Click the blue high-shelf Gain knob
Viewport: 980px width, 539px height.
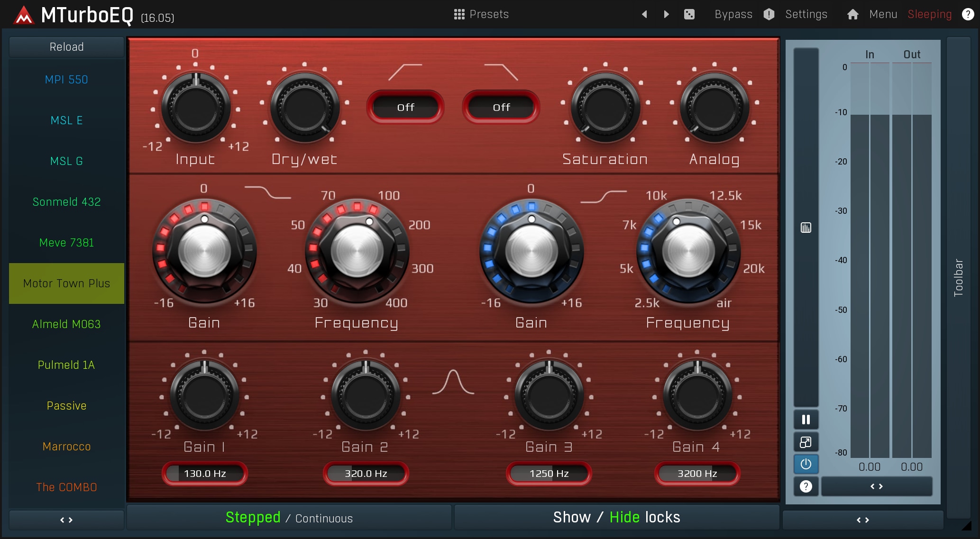pyautogui.click(x=531, y=251)
